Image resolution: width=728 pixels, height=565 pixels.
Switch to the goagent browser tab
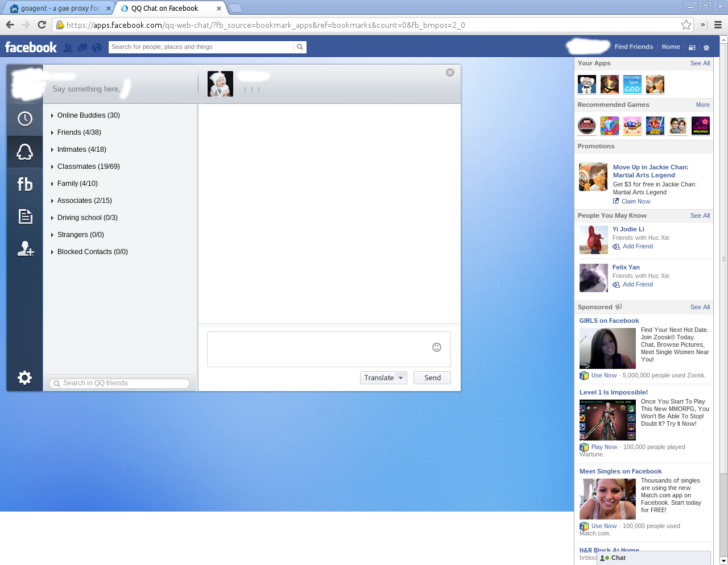point(60,9)
